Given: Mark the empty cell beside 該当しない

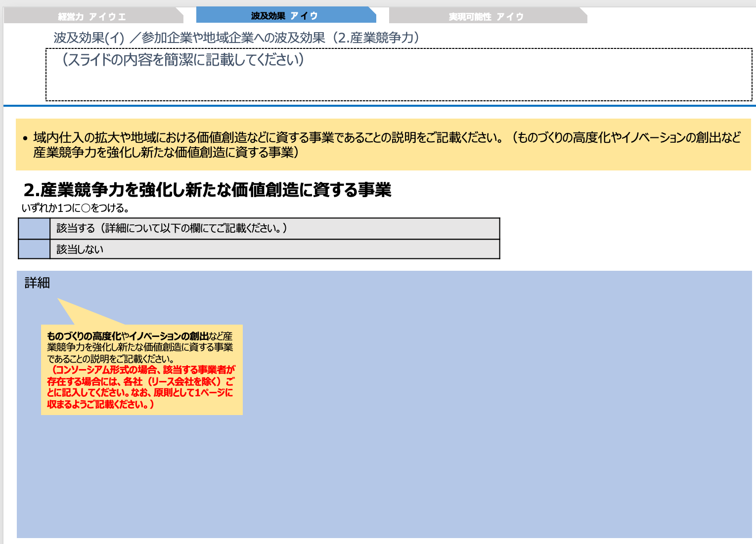Looking at the screenshot, I should coord(33,250).
